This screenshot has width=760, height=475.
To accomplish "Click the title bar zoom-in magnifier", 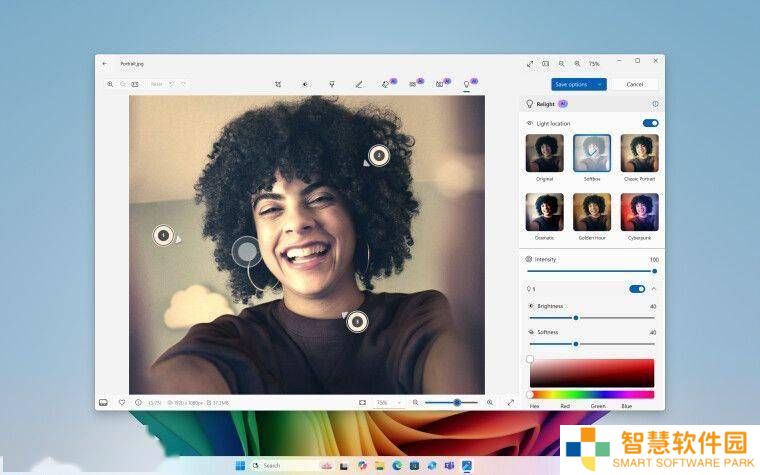I will 577,63.
